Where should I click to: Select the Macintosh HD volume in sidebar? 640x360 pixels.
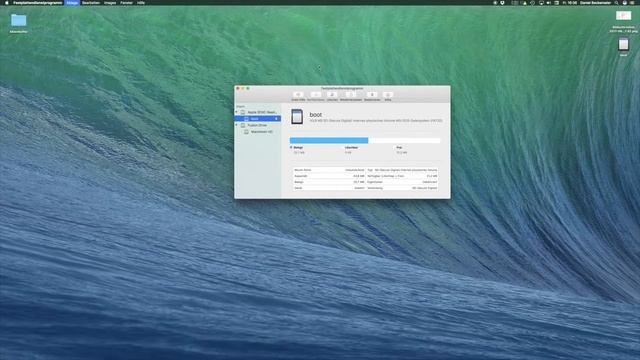click(x=259, y=132)
